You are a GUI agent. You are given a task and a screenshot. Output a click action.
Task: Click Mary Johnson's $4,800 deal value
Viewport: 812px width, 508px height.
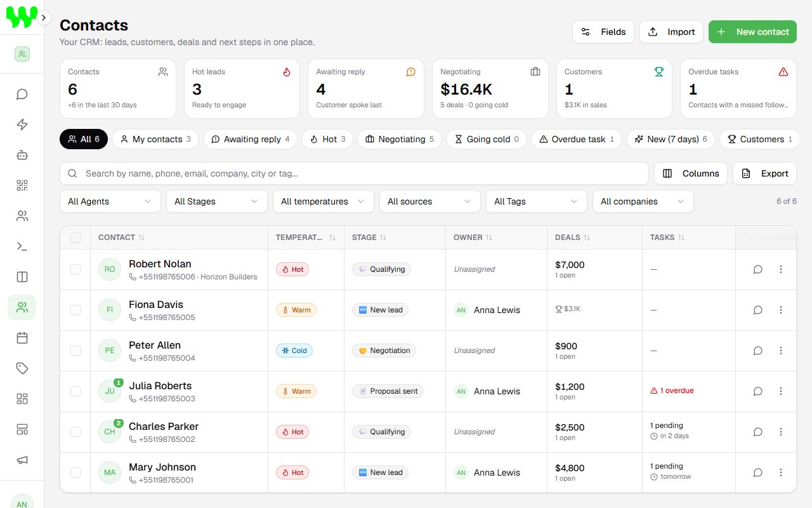tap(570, 468)
